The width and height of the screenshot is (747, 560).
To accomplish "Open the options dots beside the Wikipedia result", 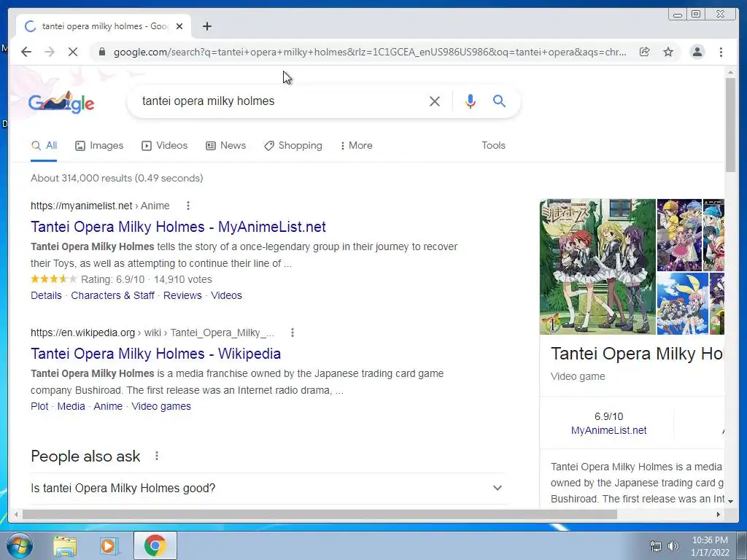I will [x=293, y=332].
